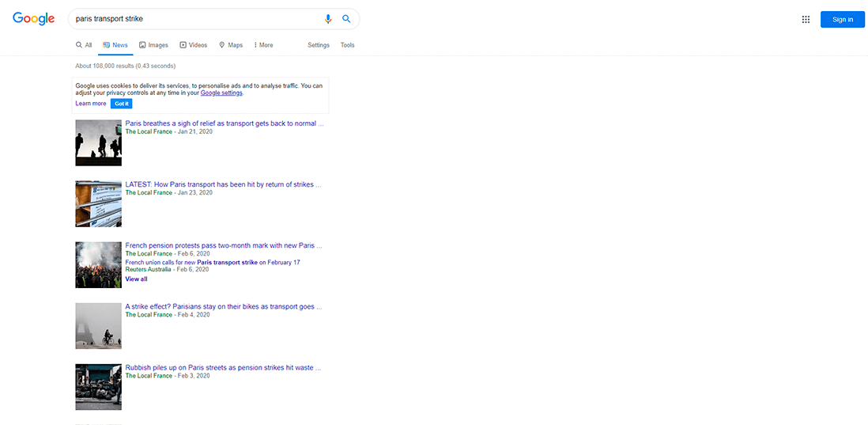This screenshot has width=868, height=425.
Task: Click the Google settings link in the cookie notice
Action: coord(221,93)
